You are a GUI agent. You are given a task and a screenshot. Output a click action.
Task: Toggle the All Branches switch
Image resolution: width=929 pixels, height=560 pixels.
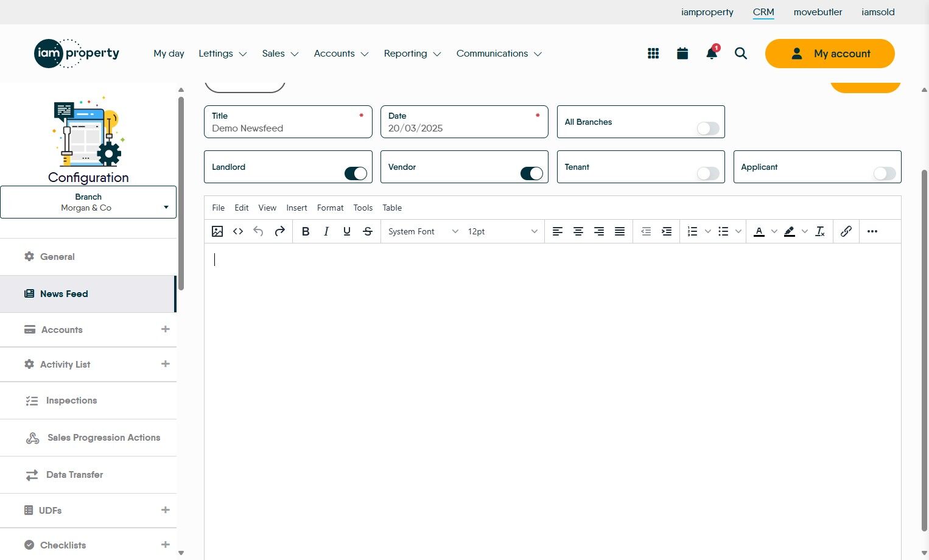[708, 128]
